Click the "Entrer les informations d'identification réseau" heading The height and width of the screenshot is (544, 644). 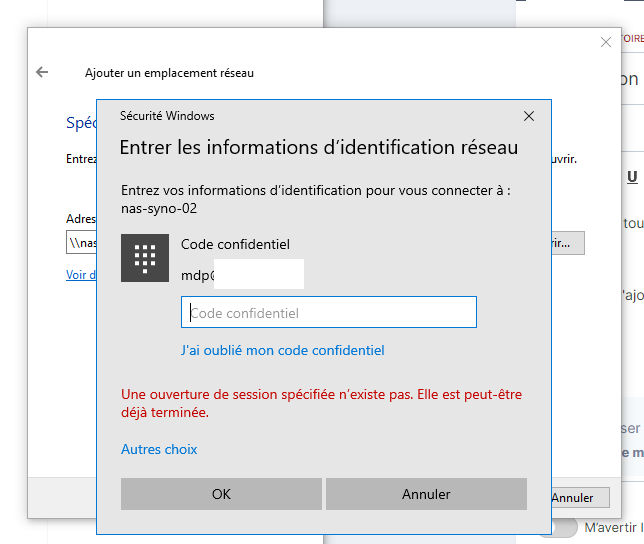coord(319,147)
